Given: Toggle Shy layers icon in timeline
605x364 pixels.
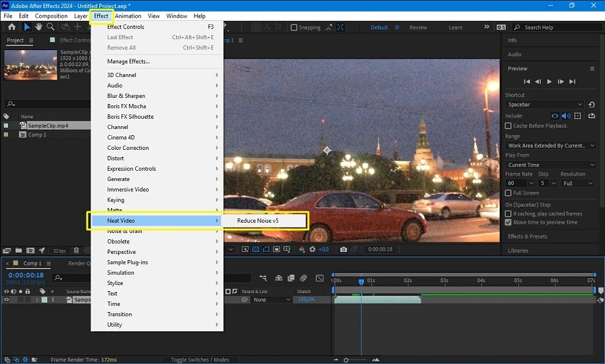Looking at the screenshot, I should 279,278.
